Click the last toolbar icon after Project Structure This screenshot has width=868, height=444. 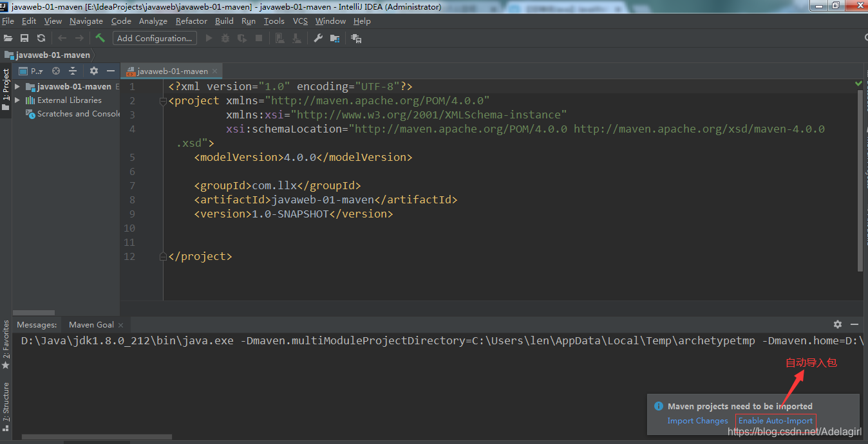pos(356,38)
